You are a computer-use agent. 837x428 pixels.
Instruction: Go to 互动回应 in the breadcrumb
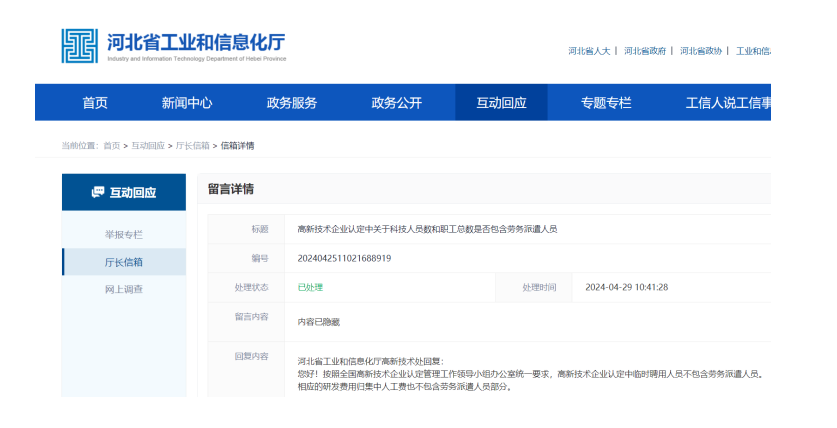click(x=148, y=146)
